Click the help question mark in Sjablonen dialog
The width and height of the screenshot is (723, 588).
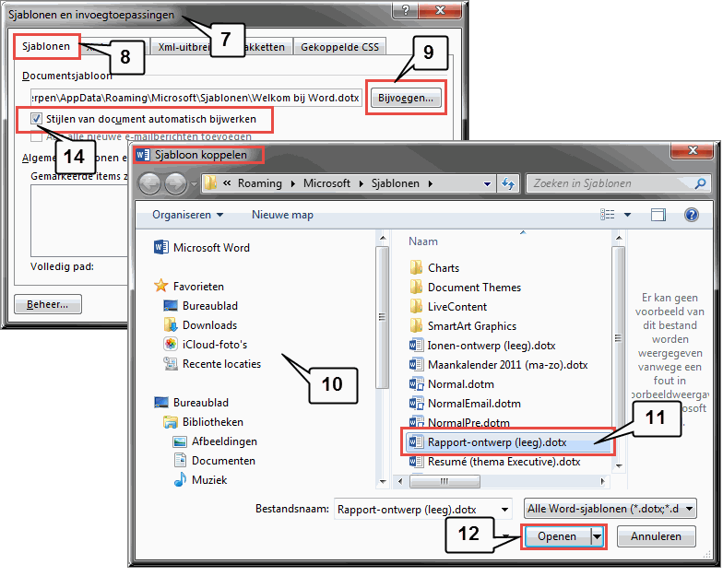tap(406, 9)
